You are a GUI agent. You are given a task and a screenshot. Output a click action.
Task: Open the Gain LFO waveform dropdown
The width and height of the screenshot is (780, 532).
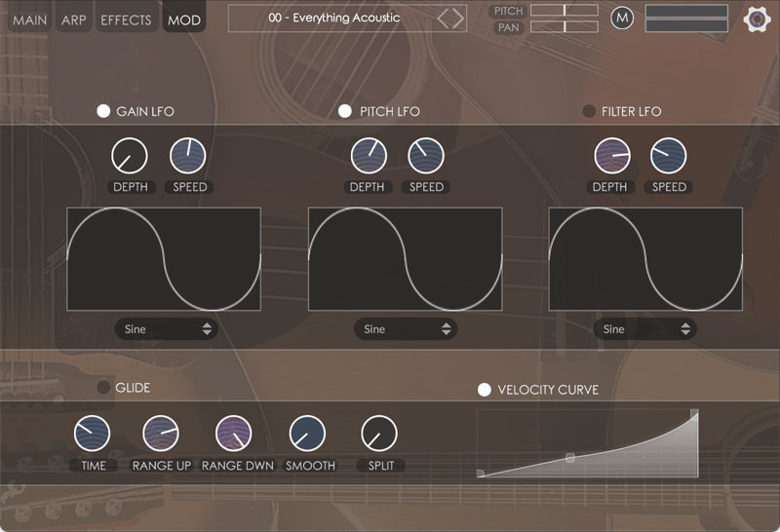click(x=167, y=329)
